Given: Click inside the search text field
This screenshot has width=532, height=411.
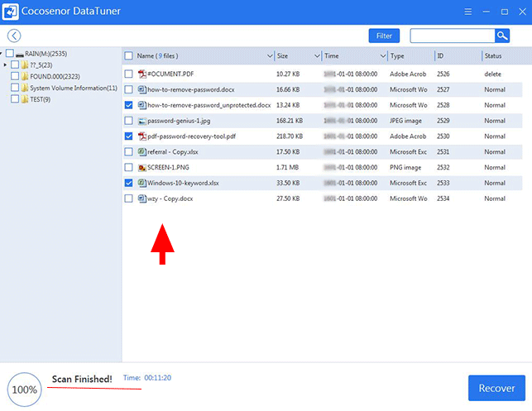Looking at the screenshot, I should point(452,36).
